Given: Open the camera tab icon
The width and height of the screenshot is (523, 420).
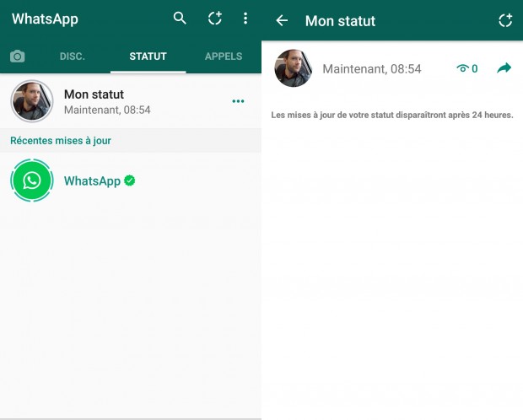Looking at the screenshot, I should click(18, 57).
